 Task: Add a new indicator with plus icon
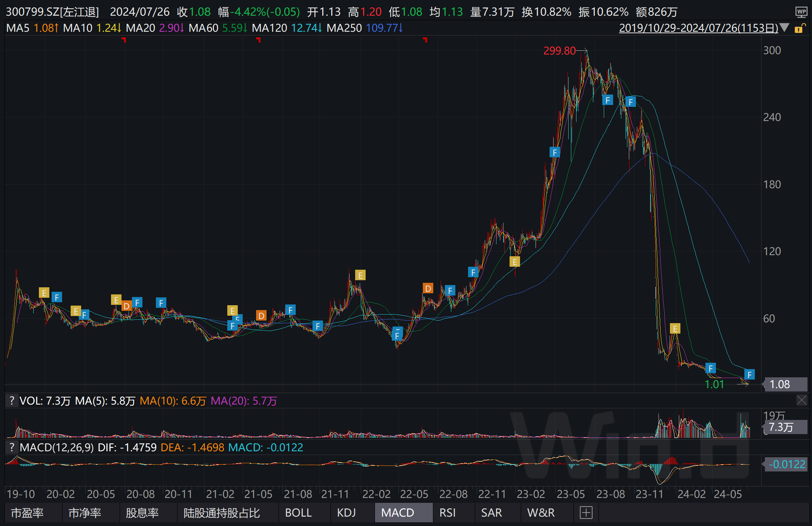[x=586, y=513]
